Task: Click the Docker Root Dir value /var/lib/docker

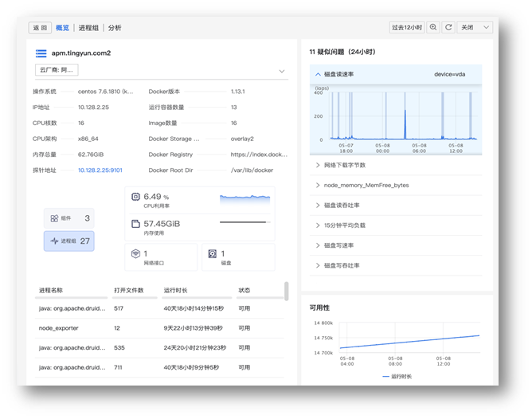Action: (x=252, y=170)
